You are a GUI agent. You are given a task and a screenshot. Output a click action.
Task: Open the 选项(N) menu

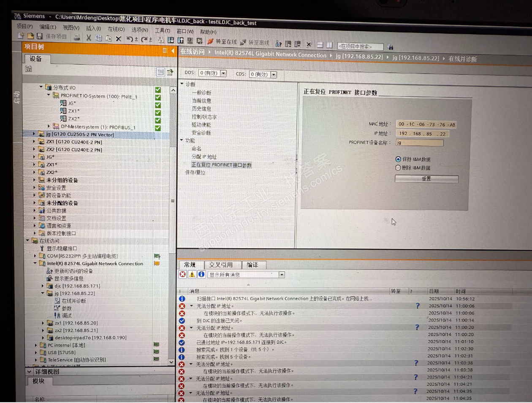139,30
